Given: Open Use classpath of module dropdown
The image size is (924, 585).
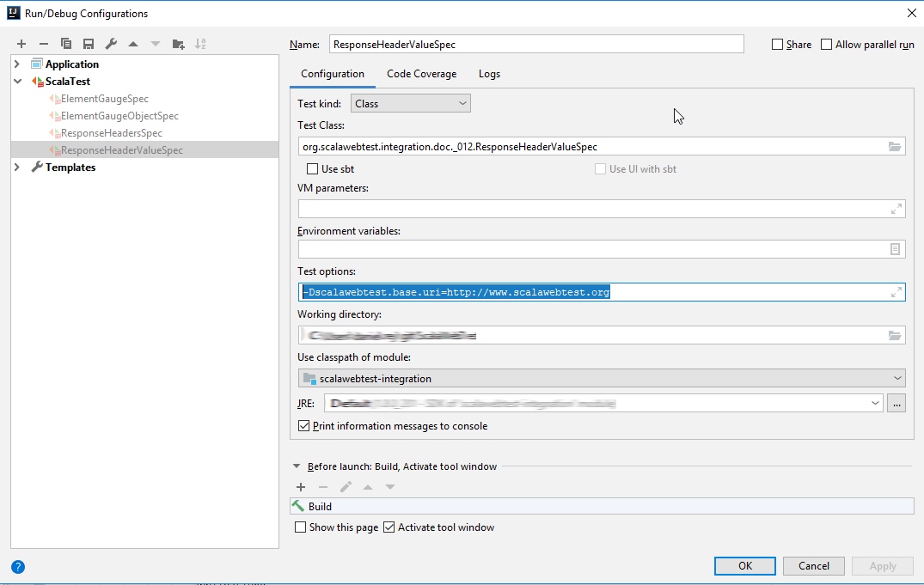Looking at the screenshot, I should coord(602,378).
